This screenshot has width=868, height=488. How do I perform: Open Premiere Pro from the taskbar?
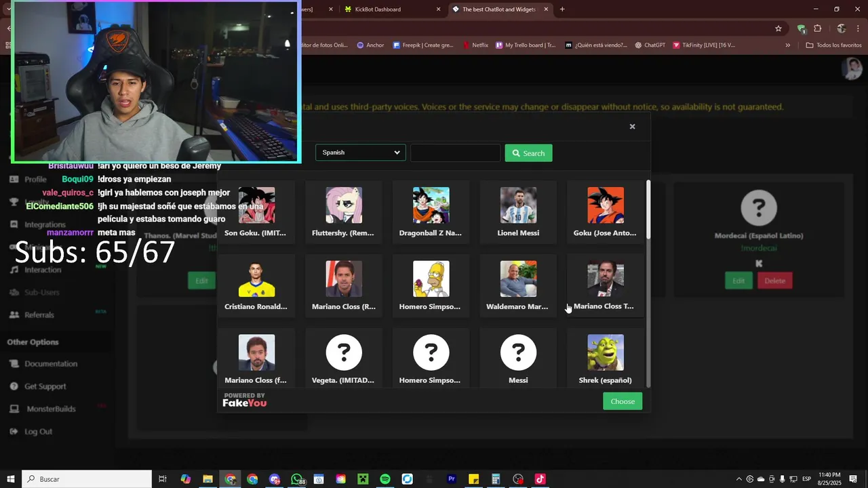(x=452, y=479)
